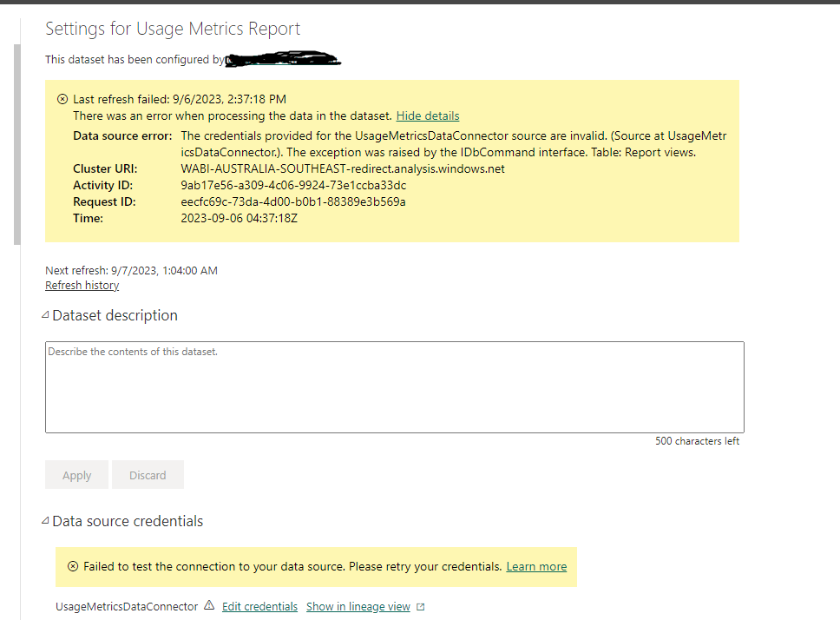Open the Refresh history link
Image resolution: width=840 pixels, height=620 pixels.
point(82,286)
